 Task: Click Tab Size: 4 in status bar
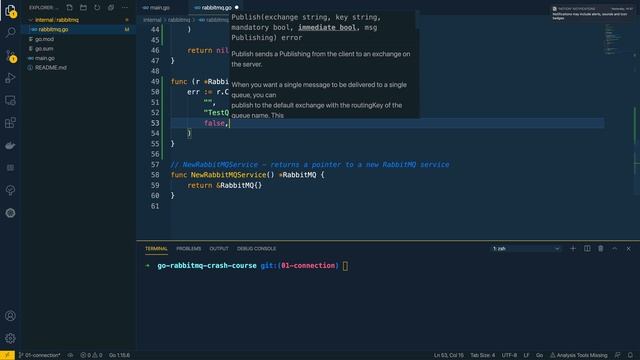coord(482,355)
